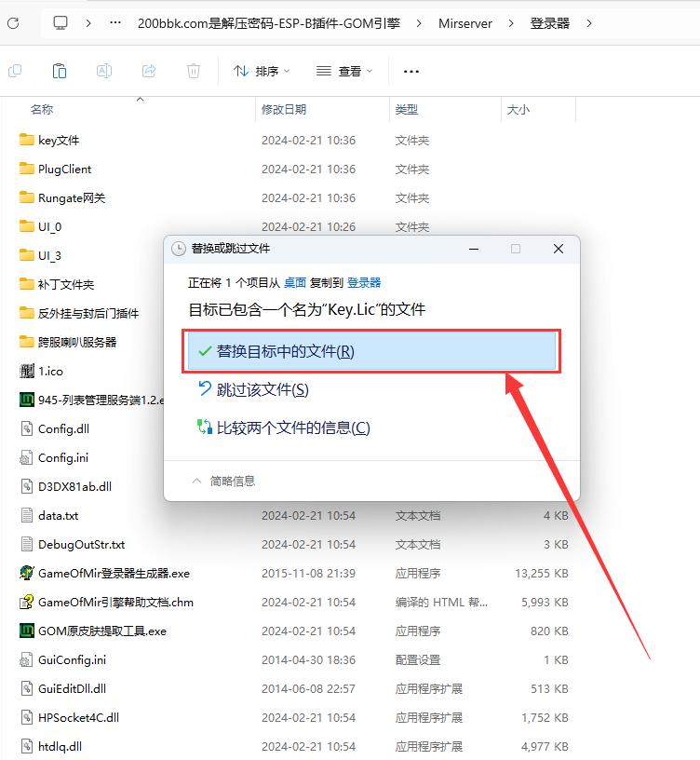This screenshot has width=700, height=760.
Task: Click the refresh icon in address bar
Action: tap(13, 23)
